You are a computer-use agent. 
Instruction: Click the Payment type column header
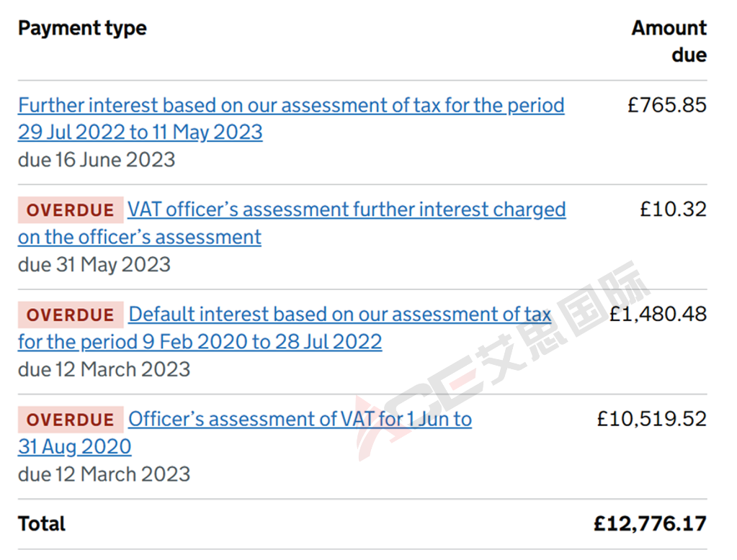(x=82, y=28)
